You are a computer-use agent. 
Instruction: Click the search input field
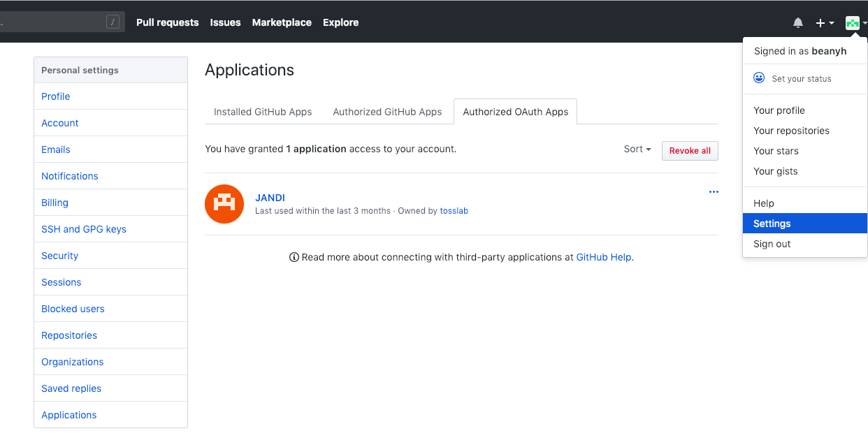[56, 22]
